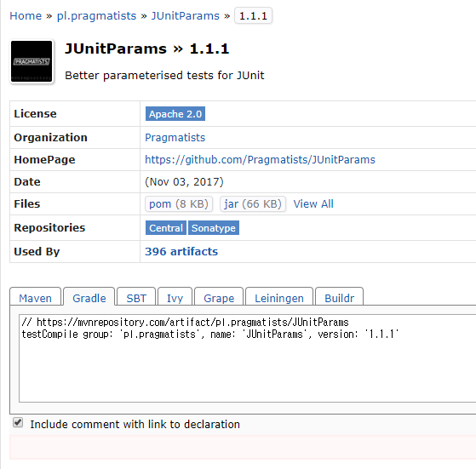Click the Date row label

27,181
